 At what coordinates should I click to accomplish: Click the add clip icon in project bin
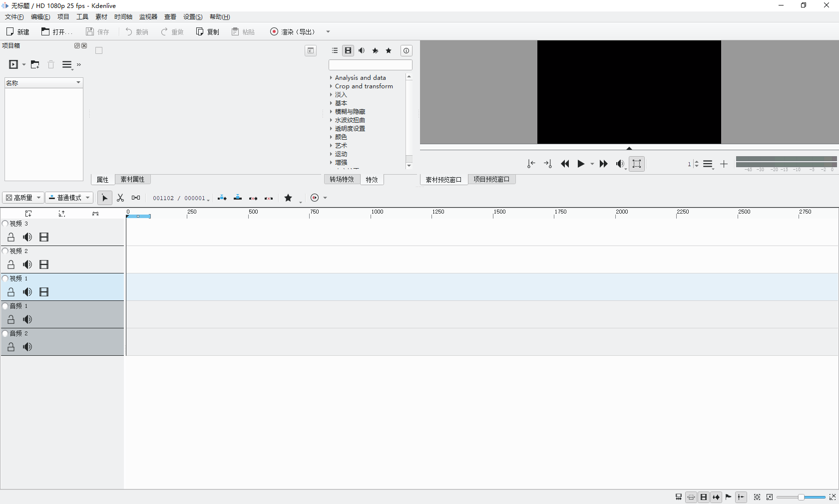(x=13, y=64)
